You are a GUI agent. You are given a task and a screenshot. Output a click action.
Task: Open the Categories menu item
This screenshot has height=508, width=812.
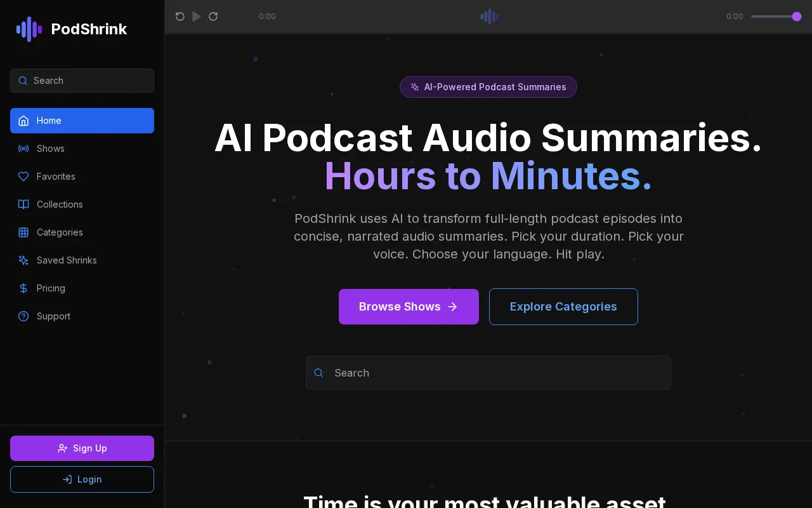(82, 232)
